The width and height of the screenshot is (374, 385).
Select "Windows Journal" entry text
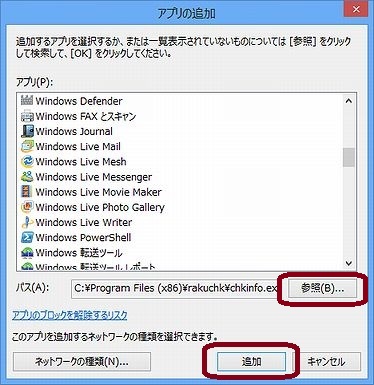[74, 131]
